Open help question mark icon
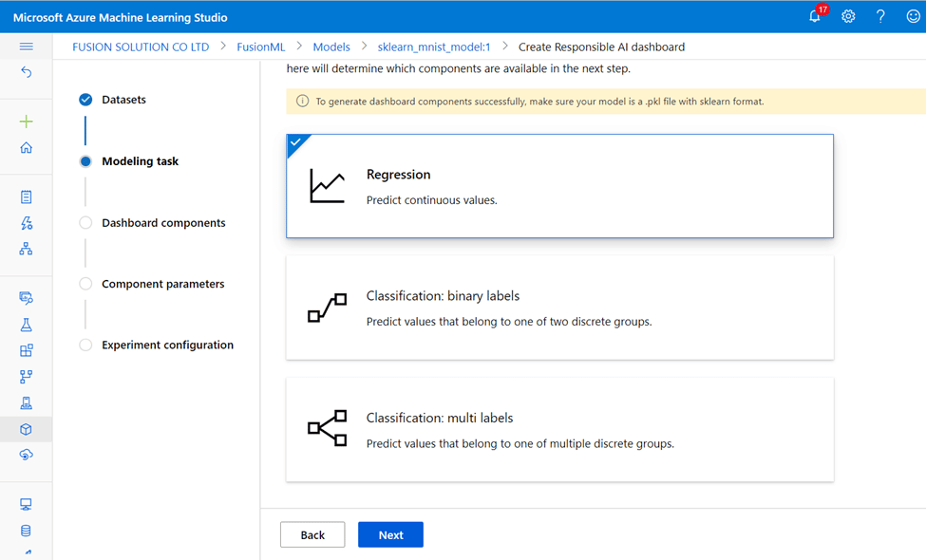This screenshot has width=926, height=560. click(x=880, y=16)
